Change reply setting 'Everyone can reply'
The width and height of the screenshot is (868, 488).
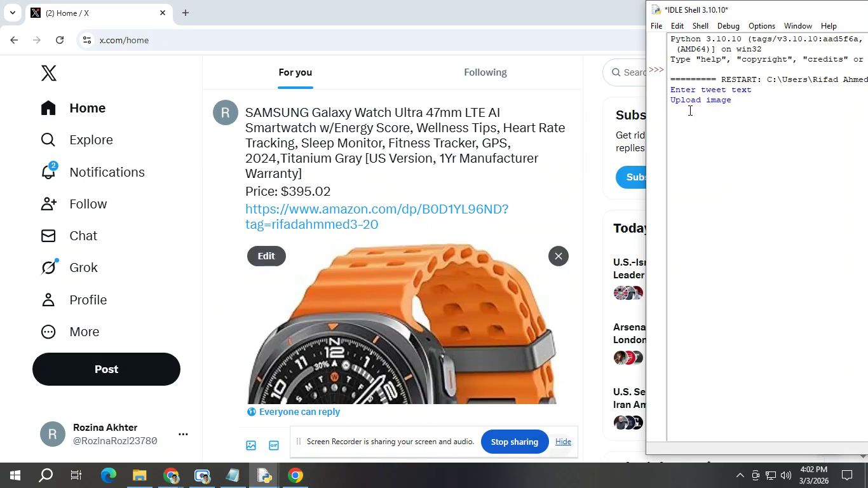(294, 412)
